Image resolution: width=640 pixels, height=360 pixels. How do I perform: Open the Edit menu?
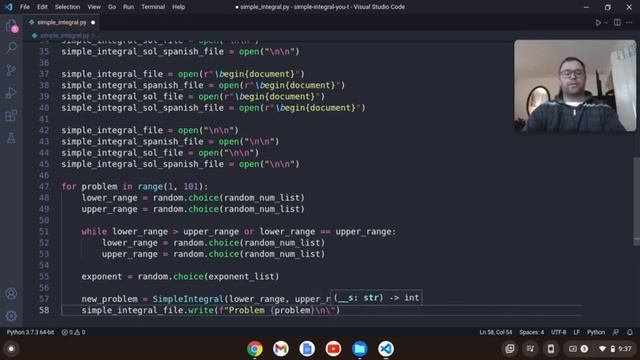click(42, 7)
